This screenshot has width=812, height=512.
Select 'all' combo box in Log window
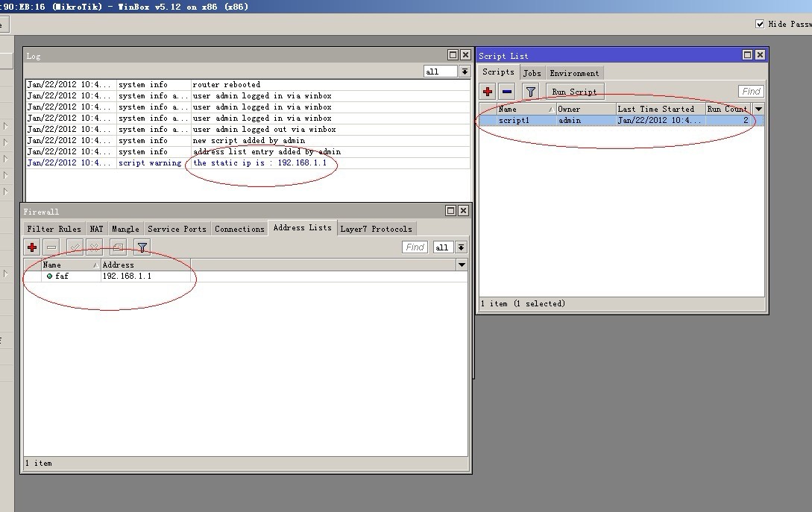coord(440,72)
